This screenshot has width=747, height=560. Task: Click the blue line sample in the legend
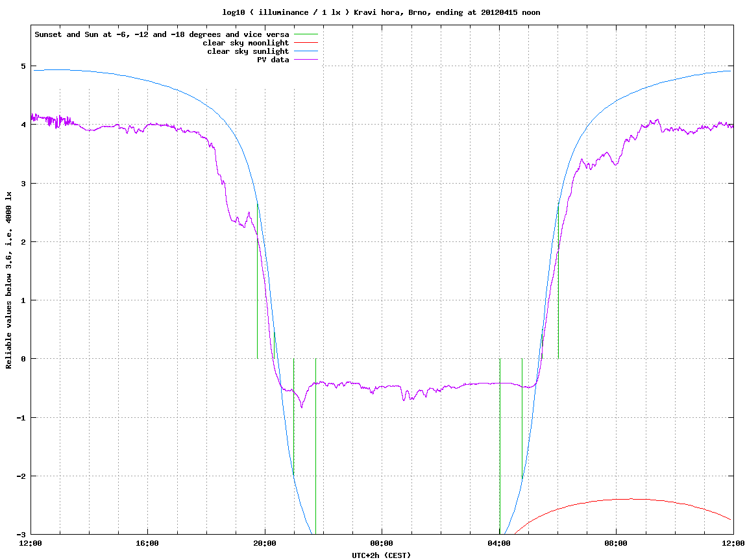click(306, 51)
